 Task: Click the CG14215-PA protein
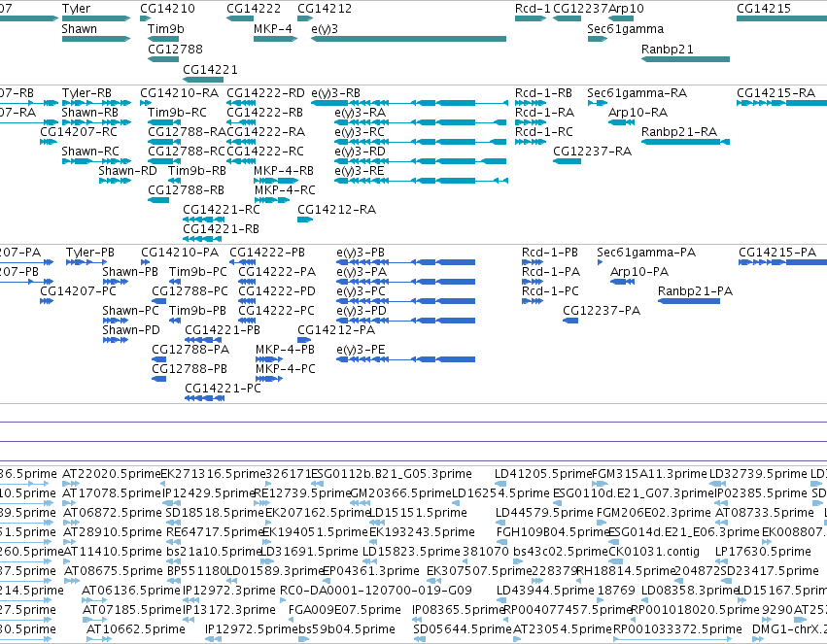click(x=782, y=262)
